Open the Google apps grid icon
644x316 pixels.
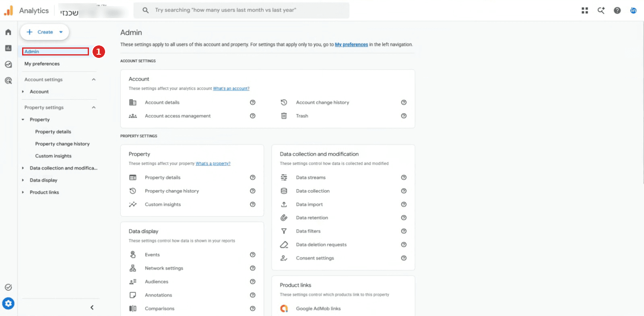click(585, 10)
